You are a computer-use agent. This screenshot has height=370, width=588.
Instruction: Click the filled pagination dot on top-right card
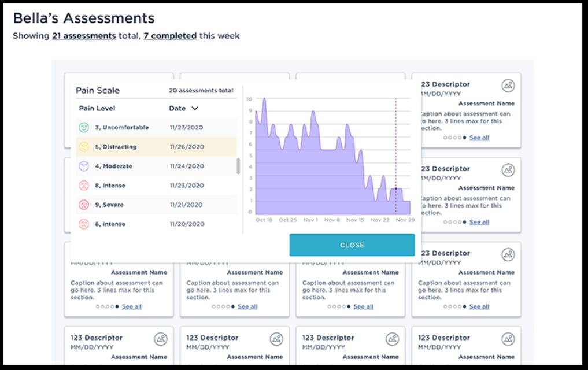click(x=465, y=138)
